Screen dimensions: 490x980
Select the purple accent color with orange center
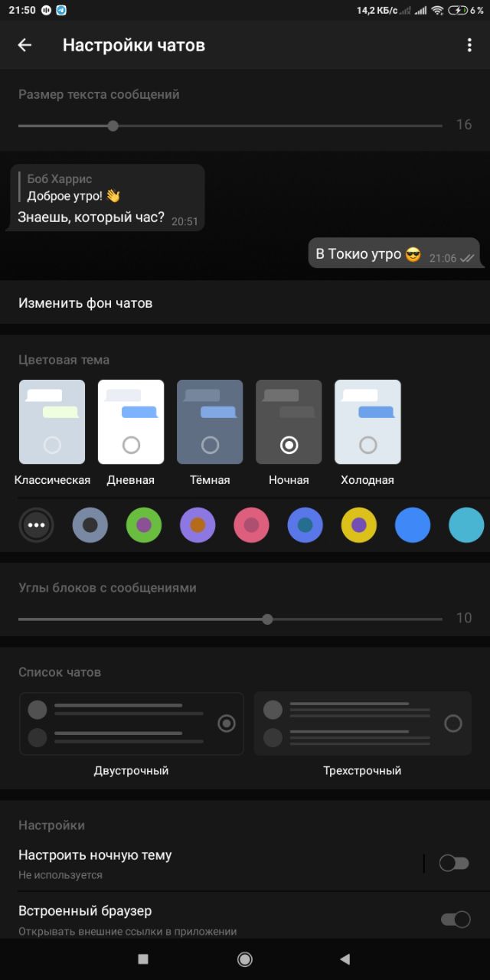coord(198,525)
